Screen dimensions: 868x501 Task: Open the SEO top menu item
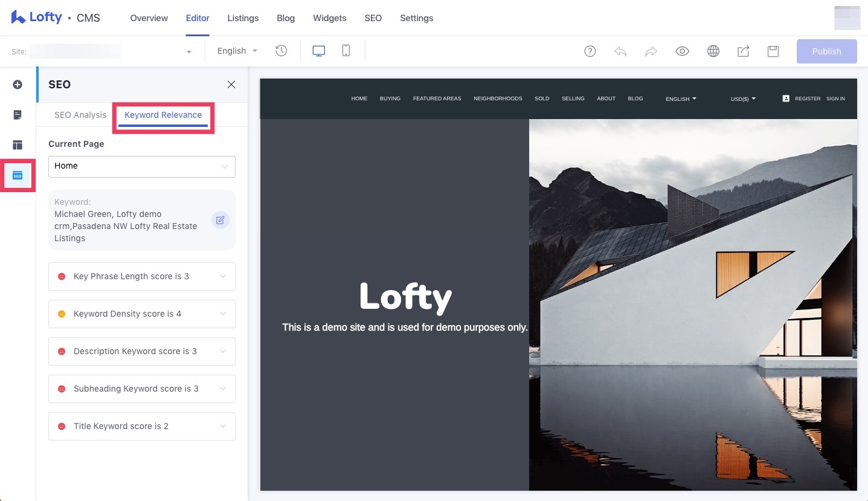coord(373,18)
